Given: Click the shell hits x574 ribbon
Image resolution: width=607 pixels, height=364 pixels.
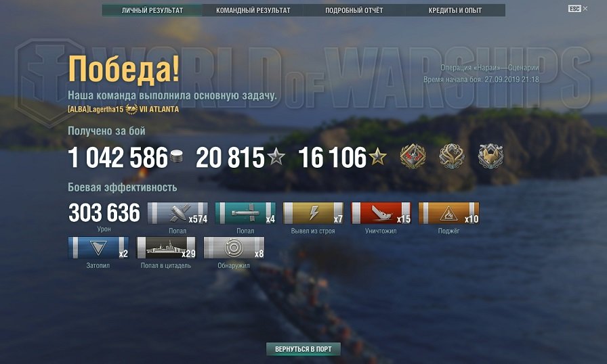Looking at the screenshot, I should [x=177, y=213].
